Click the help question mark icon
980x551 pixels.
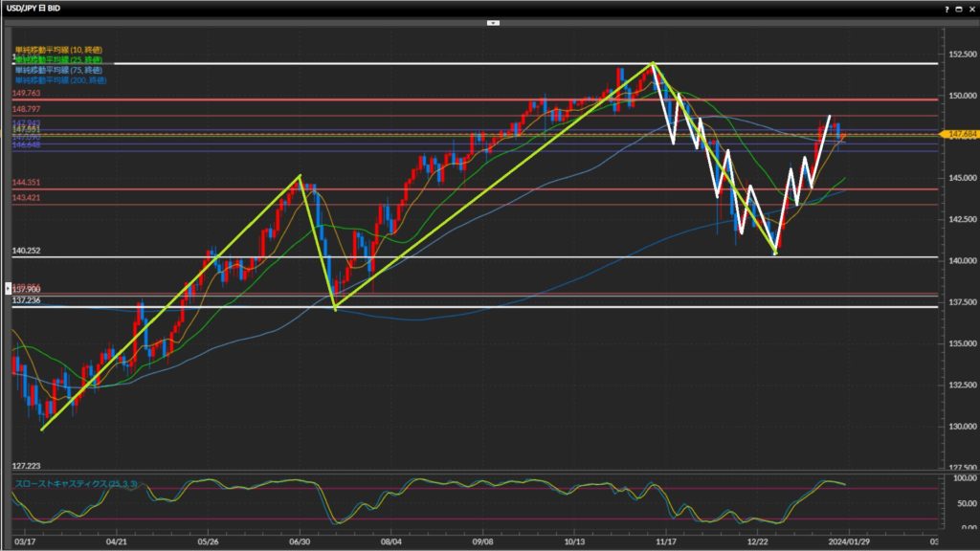(947, 8)
